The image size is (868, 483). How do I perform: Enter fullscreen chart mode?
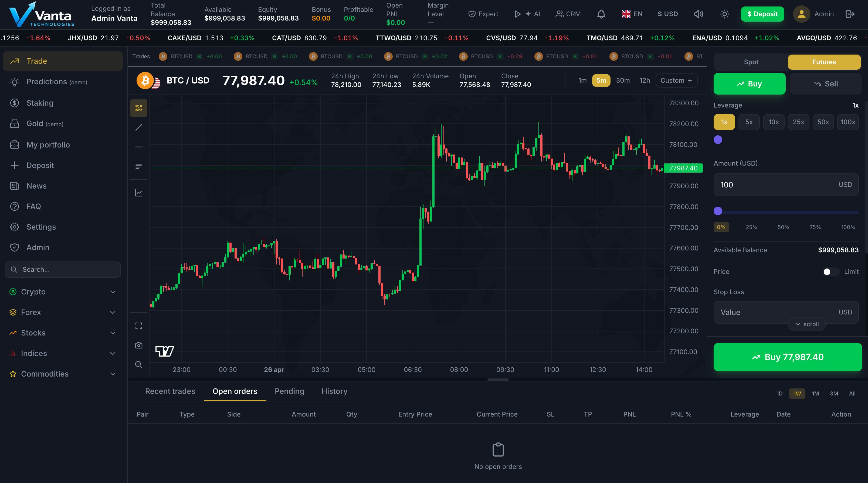pyautogui.click(x=138, y=326)
